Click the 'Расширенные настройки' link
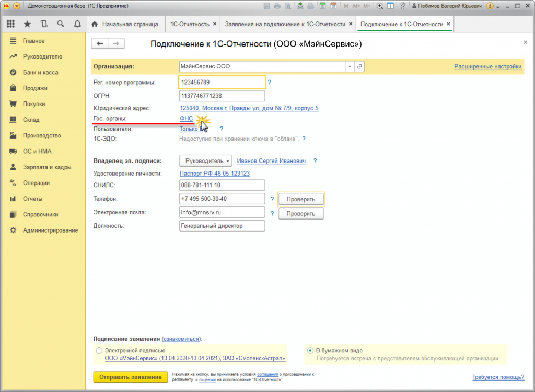This screenshot has height=392, width=535. 487,67
